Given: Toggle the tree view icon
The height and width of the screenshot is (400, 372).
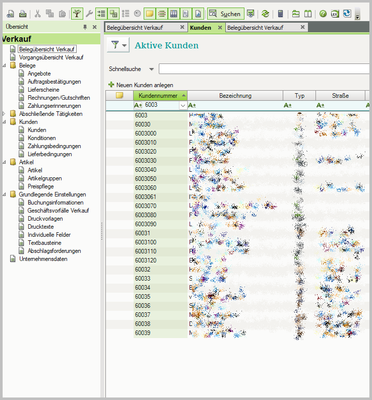Looking at the screenshot, I should pyautogui.click(x=77, y=14).
